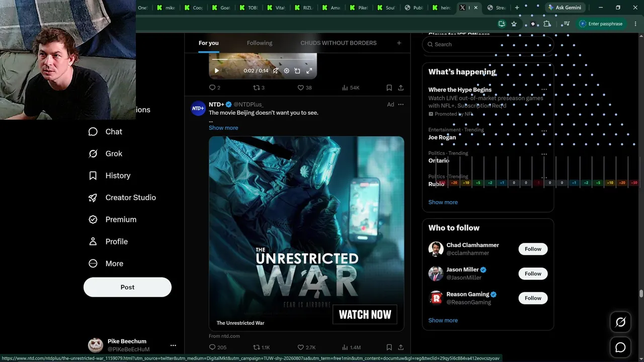Open the floating chat messages button
This screenshot has width=644, height=362.
[620, 347]
